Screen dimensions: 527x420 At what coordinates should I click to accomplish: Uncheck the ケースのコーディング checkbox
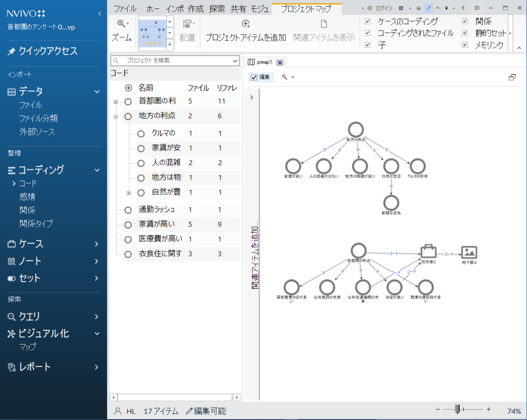coord(367,21)
